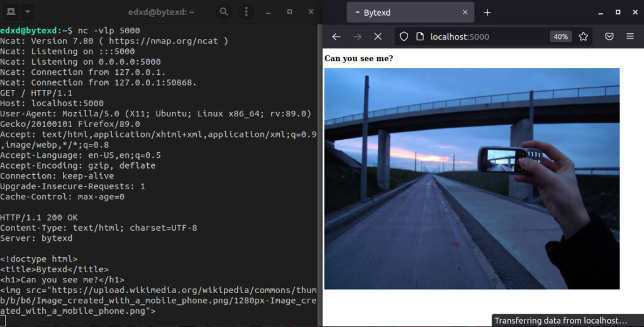Image resolution: width=644 pixels, height=327 pixels.
Task: Click the "Transferring data from localhost" status
Action: (560, 321)
